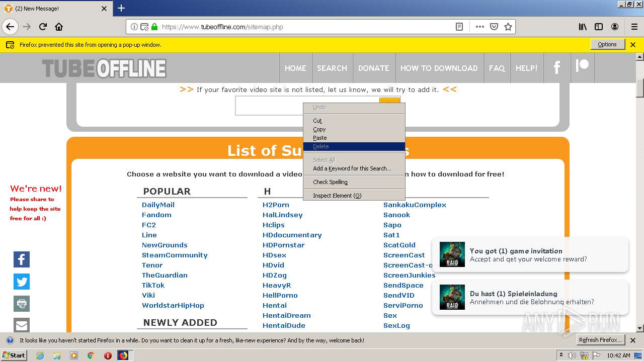Select Check Spelling menu entry
This screenshot has width=644, height=362.
tap(354, 182)
